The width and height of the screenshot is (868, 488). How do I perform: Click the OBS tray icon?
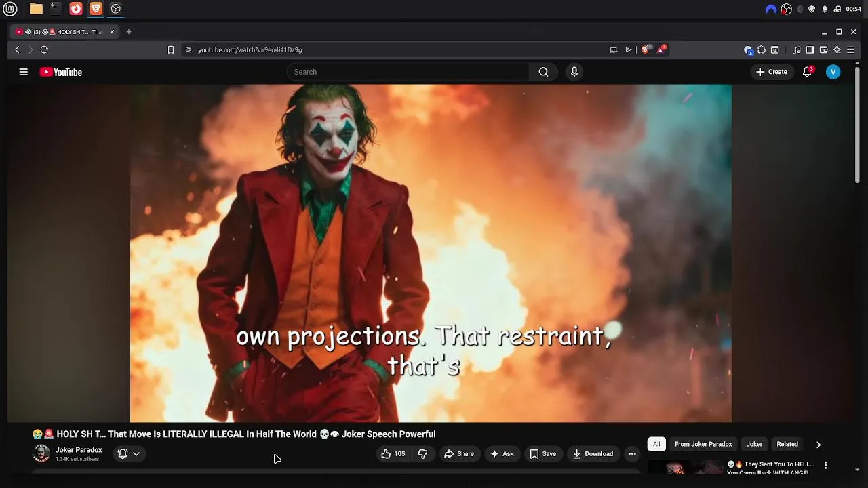[x=786, y=9]
